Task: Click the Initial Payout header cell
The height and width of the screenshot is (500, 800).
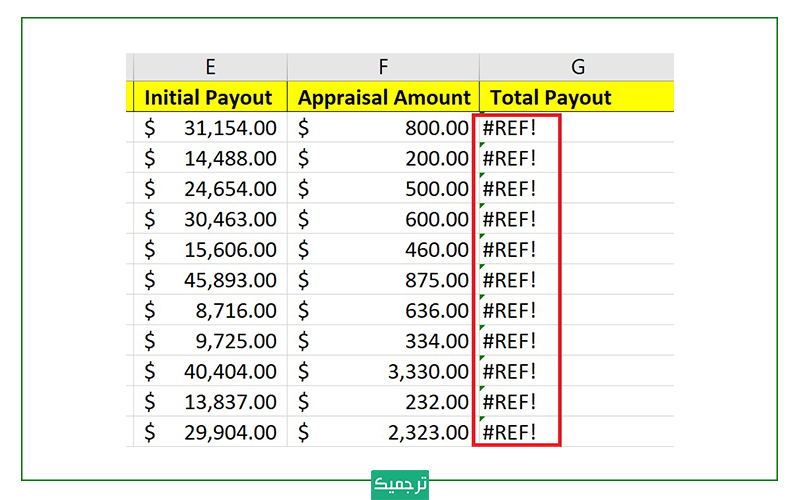Action: point(209,97)
